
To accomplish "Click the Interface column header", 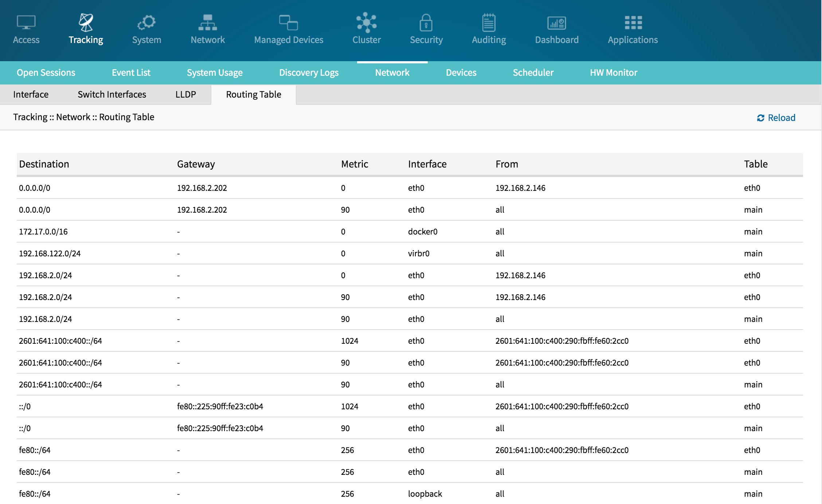I will [427, 164].
